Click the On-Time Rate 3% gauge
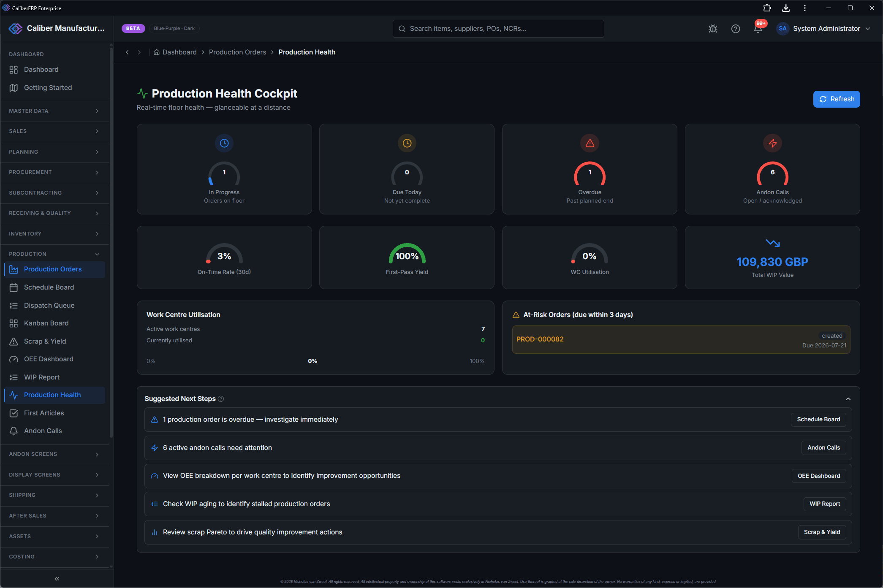Image resolution: width=883 pixels, height=588 pixels. tap(224, 254)
